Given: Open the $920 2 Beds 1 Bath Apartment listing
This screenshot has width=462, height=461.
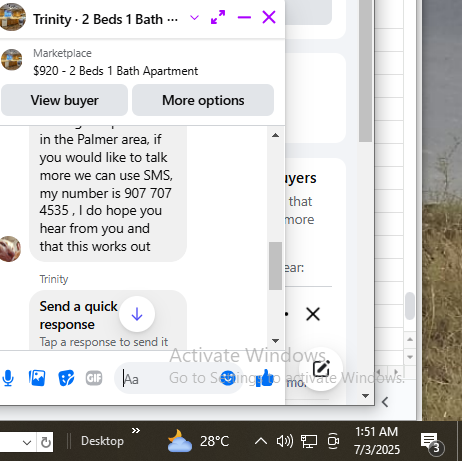Looking at the screenshot, I should [115, 71].
